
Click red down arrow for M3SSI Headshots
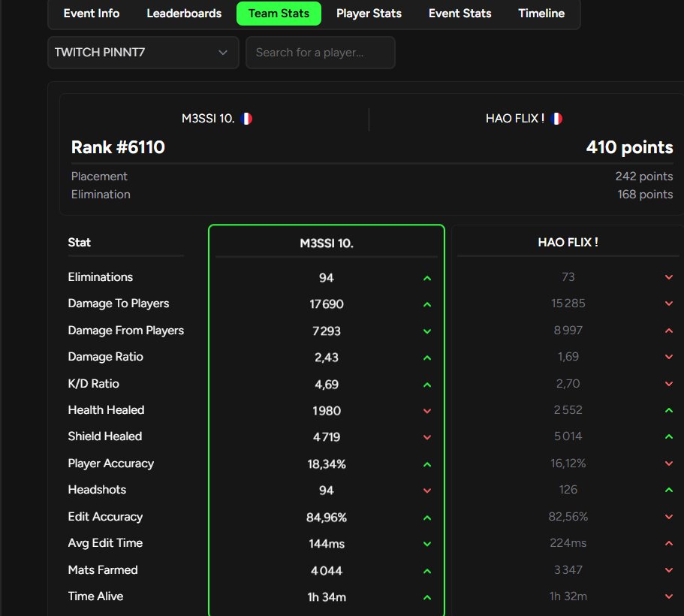pos(427,491)
